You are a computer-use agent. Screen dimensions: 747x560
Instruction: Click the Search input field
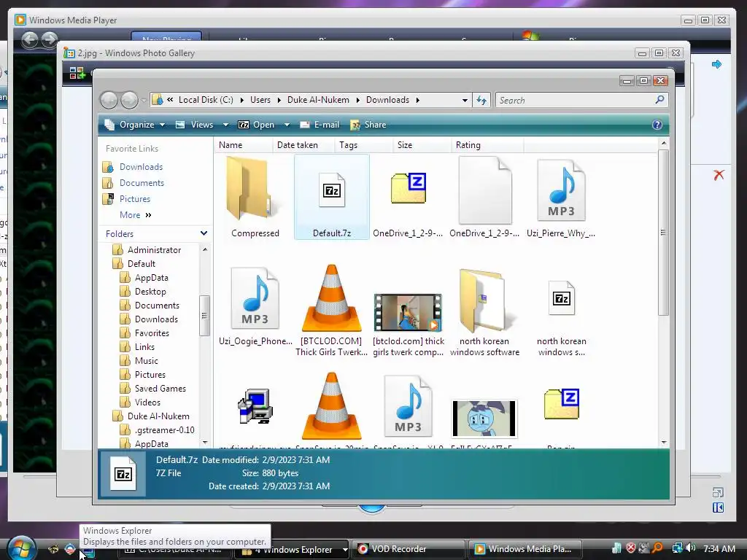(574, 100)
